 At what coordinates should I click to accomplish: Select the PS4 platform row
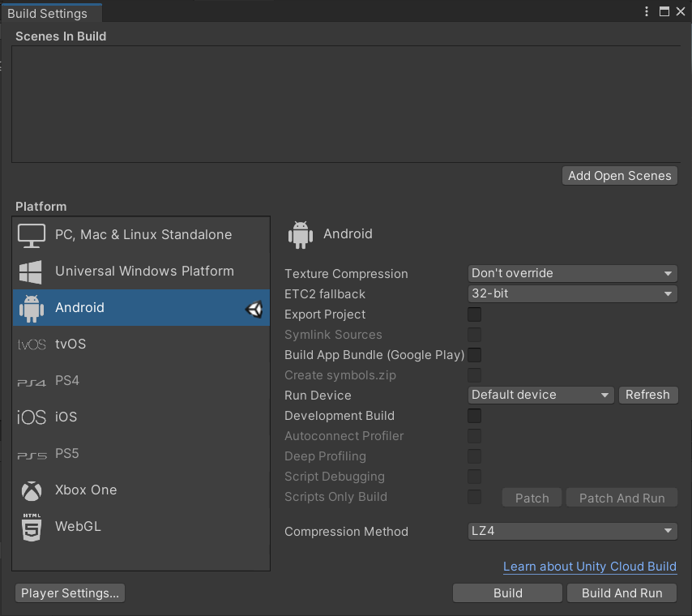click(141, 381)
